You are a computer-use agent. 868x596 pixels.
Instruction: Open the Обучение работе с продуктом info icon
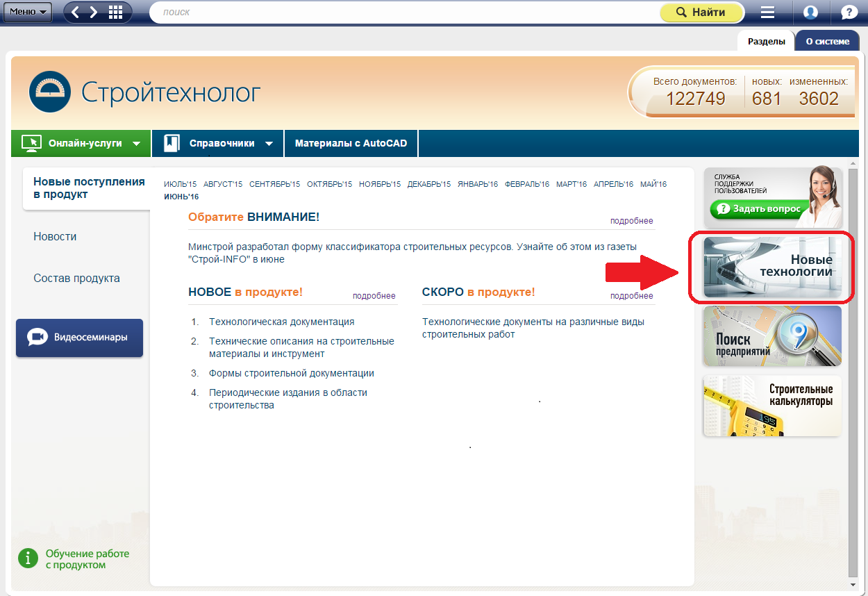[x=28, y=558]
